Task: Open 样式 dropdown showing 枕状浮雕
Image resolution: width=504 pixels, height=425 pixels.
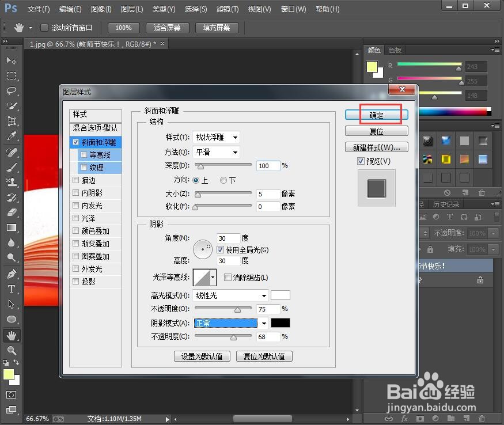Action: click(216, 137)
